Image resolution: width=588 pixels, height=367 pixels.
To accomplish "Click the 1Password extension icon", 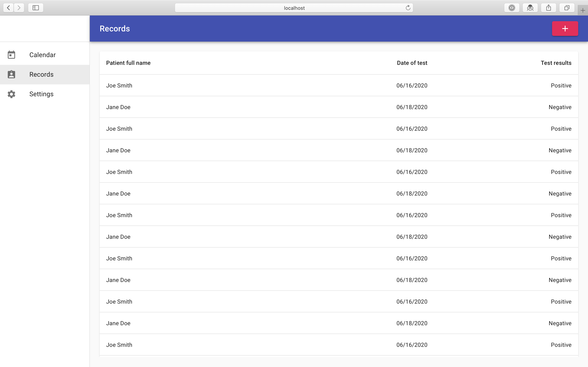I will click(x=512, y=8).
